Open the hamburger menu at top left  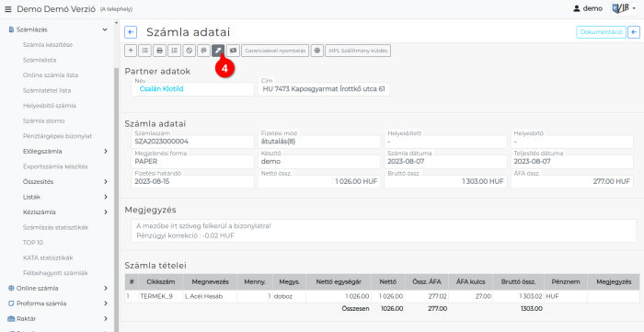click(7, 9)
